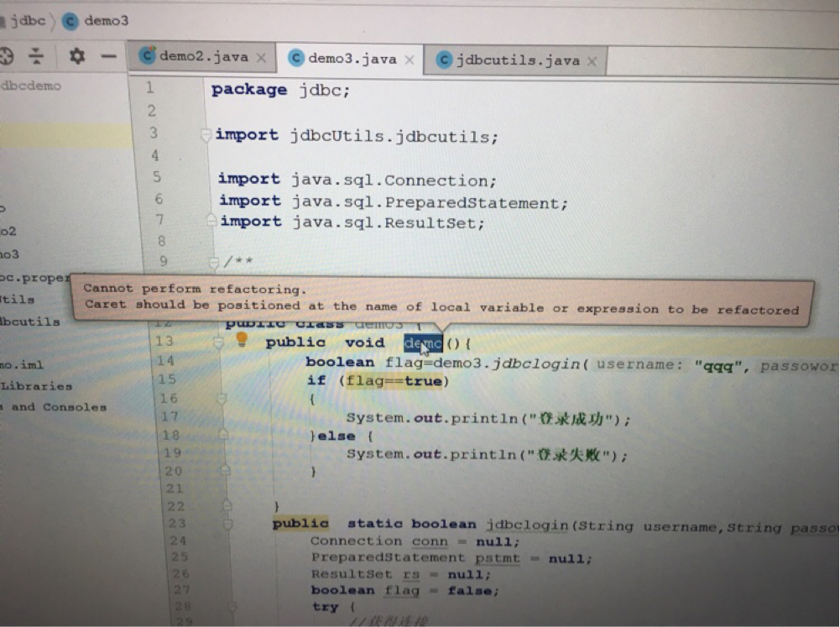This screenshot has height=627, width=840.
Task: Click the 'rs' variable on line 26
Action: (411, 574)
